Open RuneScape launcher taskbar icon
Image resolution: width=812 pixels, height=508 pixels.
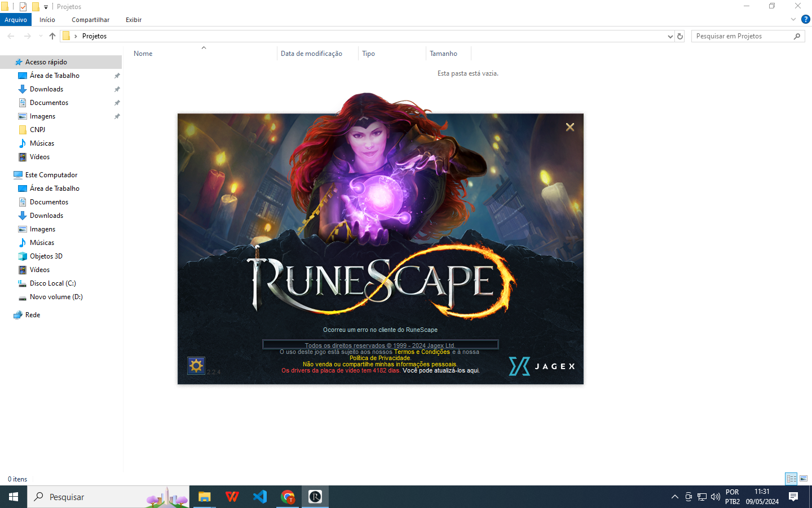(x=315, y=497)
